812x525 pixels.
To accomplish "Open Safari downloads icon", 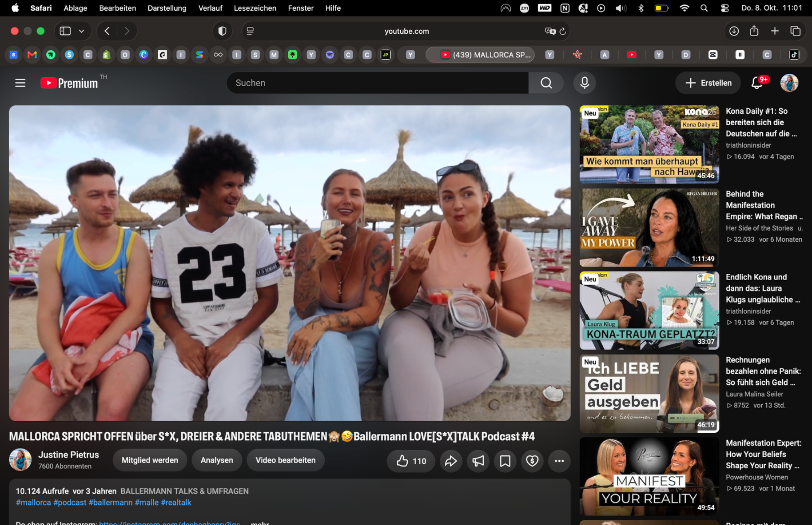I will tap(734, 31).
